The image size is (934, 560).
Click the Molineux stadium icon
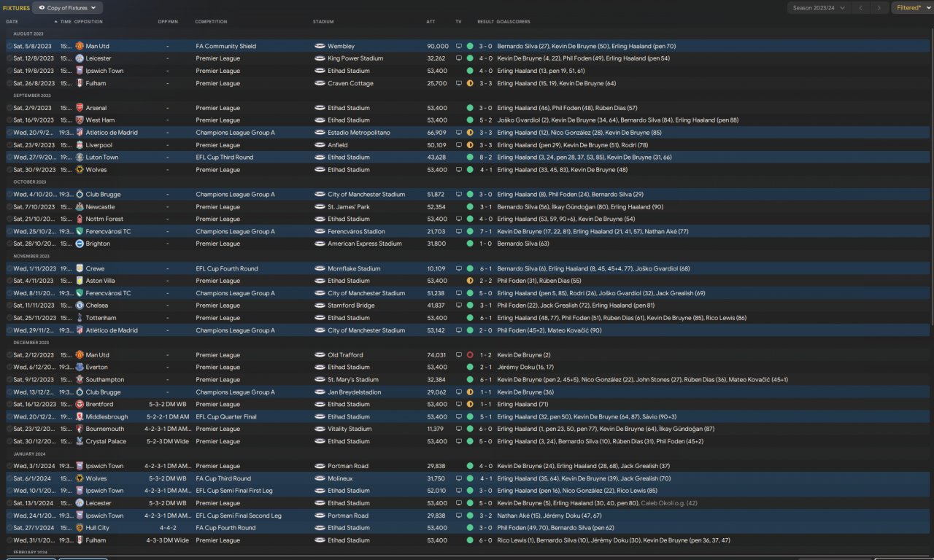click(x=320, y=479)
